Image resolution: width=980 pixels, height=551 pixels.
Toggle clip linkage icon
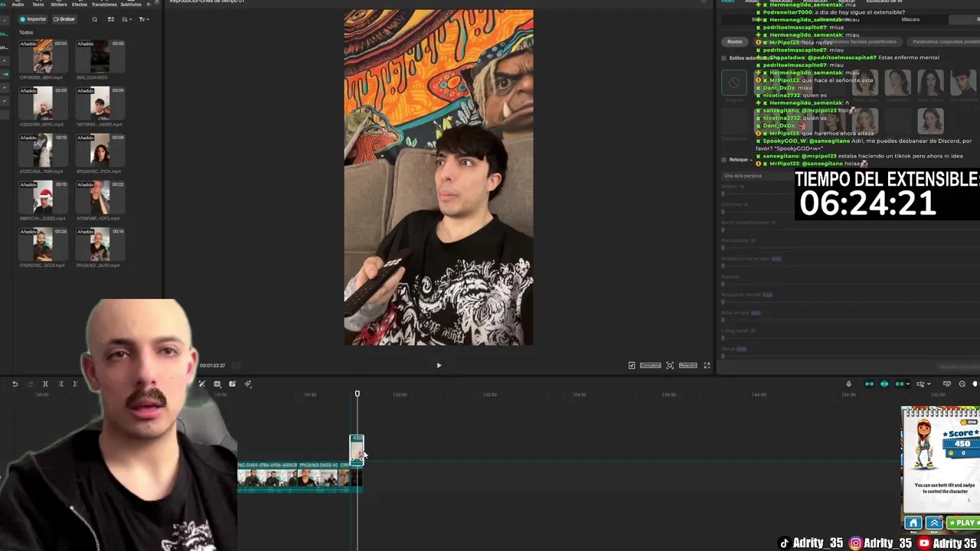click(x=900, y=384)
